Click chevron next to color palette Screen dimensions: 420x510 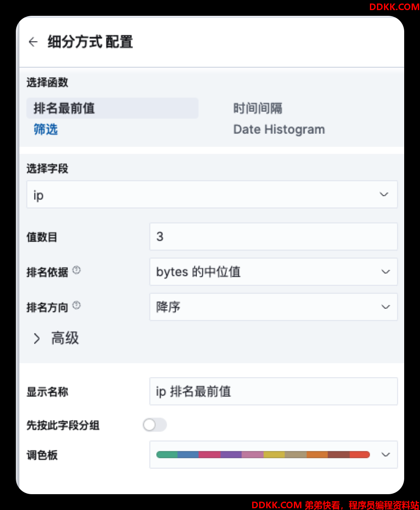(386, 455)
